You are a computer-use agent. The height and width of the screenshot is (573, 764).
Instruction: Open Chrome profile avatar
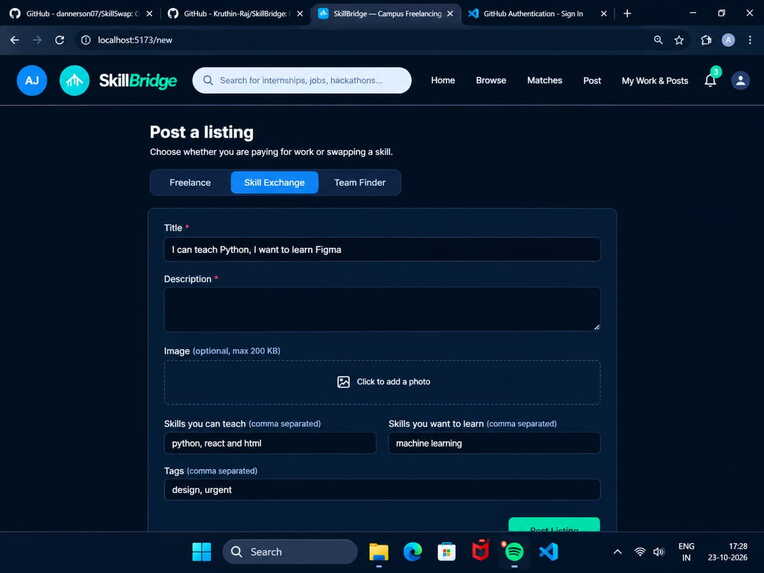(x=728, y=40)
